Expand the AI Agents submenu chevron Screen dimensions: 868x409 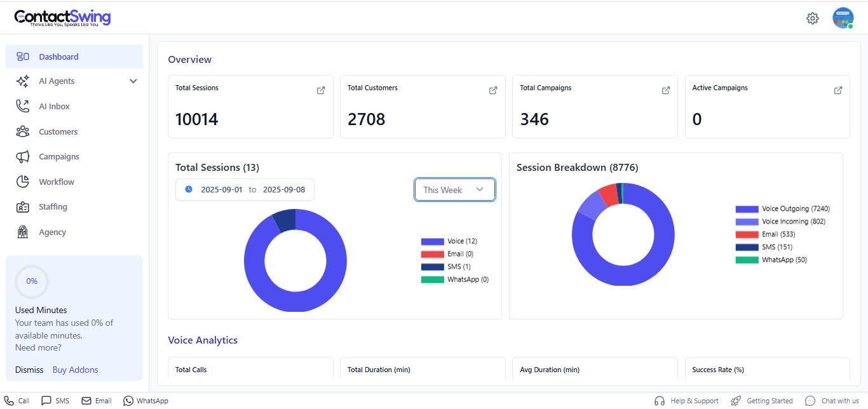click(133, 81)
